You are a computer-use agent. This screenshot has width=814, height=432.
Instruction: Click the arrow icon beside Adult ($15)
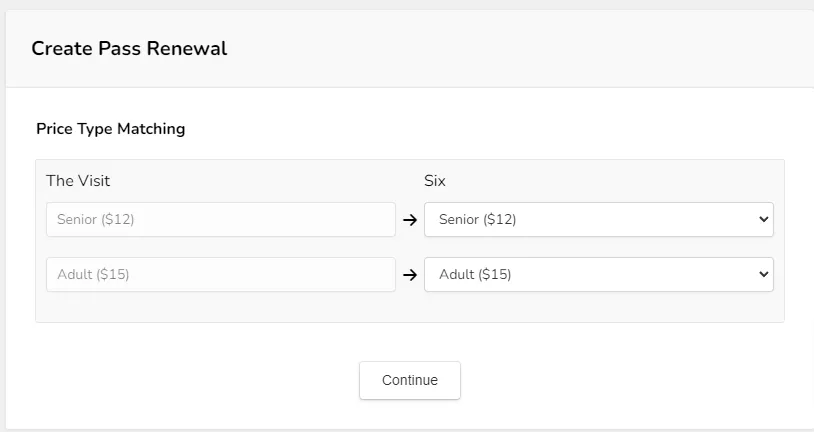410,275
